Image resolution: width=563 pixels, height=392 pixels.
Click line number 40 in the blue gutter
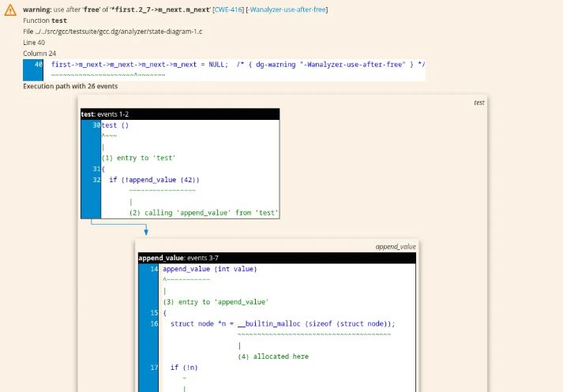39,65
